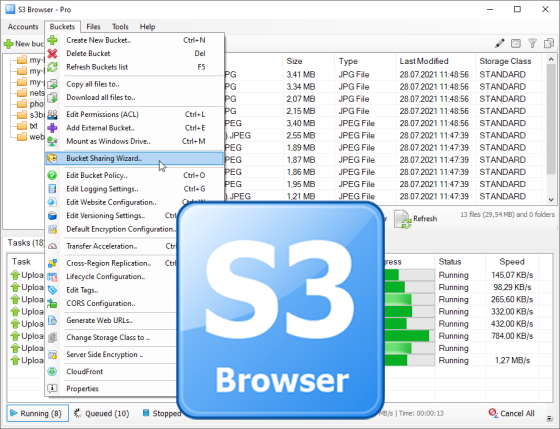Click the Refresh button below the file list

click(416, 219)
